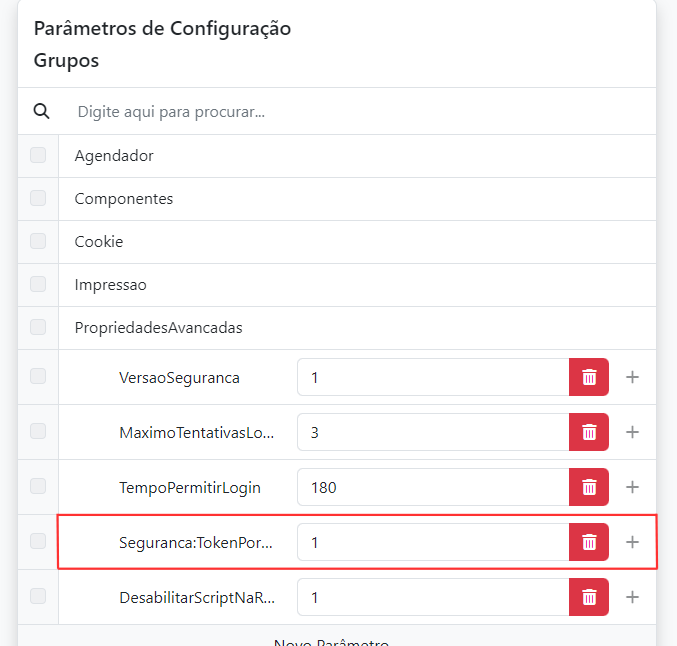Collapse the PropriedadesAvancadas group
Screen dimensions: 677x646
(x=158, y=328)
